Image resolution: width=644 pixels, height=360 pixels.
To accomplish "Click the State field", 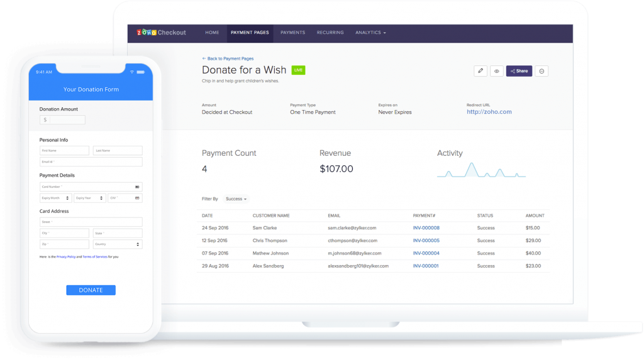I will click(x=118, y=233).
